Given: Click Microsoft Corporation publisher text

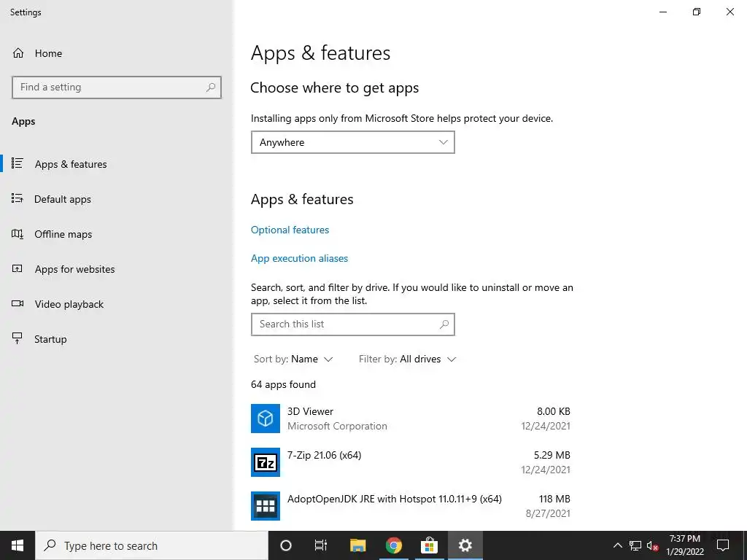Looking at the screenshot, I should 337,426.
